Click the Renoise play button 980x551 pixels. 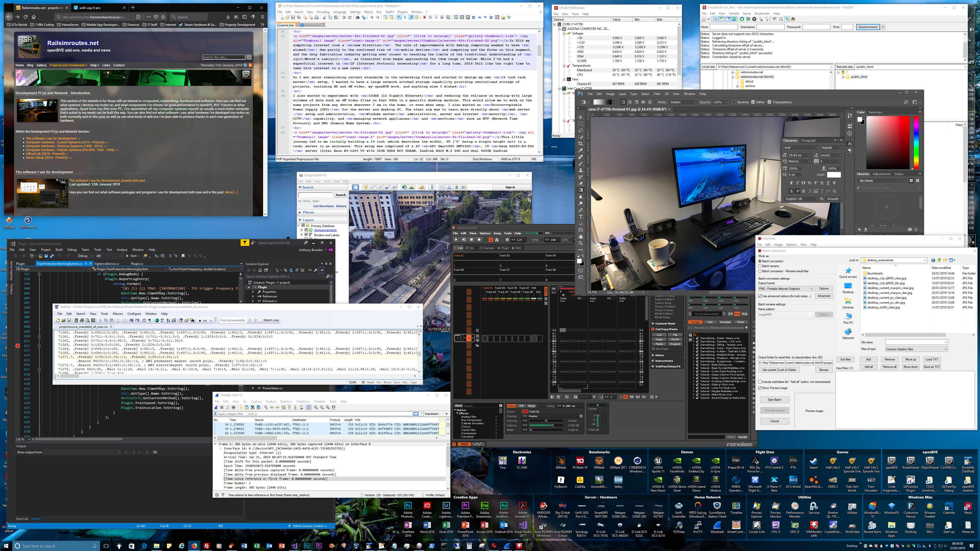pos(456,240)
